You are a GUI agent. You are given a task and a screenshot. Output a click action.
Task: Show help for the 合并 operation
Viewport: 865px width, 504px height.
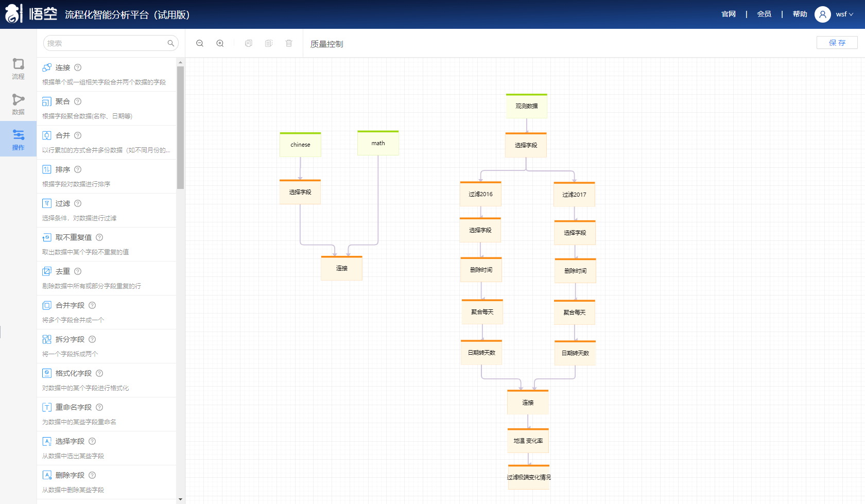[x=78, y=135]
